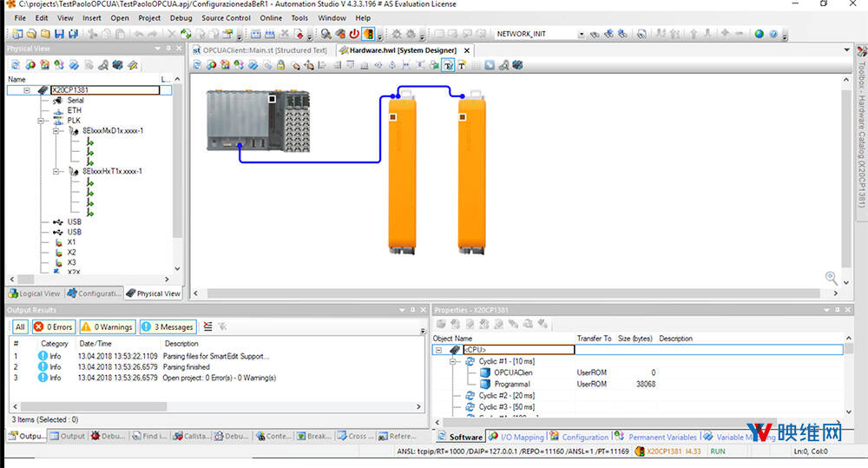Click the blue help question mark icon

tap(773, 34)
